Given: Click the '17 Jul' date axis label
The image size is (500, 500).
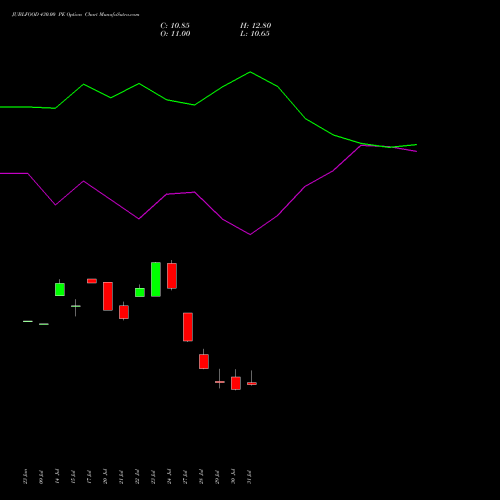Looking at the screenshot, I should click(x=89, y=477).
